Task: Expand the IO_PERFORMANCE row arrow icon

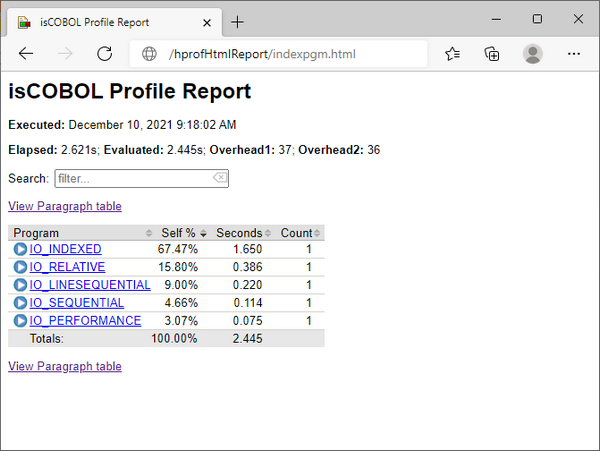Action: point(20,321)
